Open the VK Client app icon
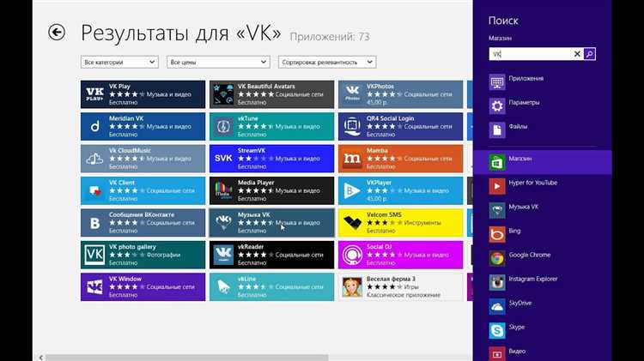The image size is (644, 361). tap(94, 190)
